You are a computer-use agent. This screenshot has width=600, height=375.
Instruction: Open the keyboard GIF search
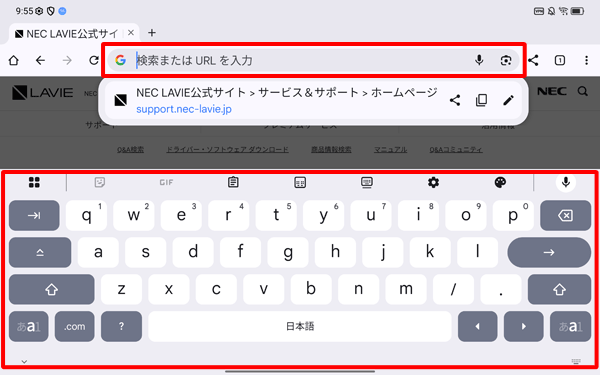point(166,183)
